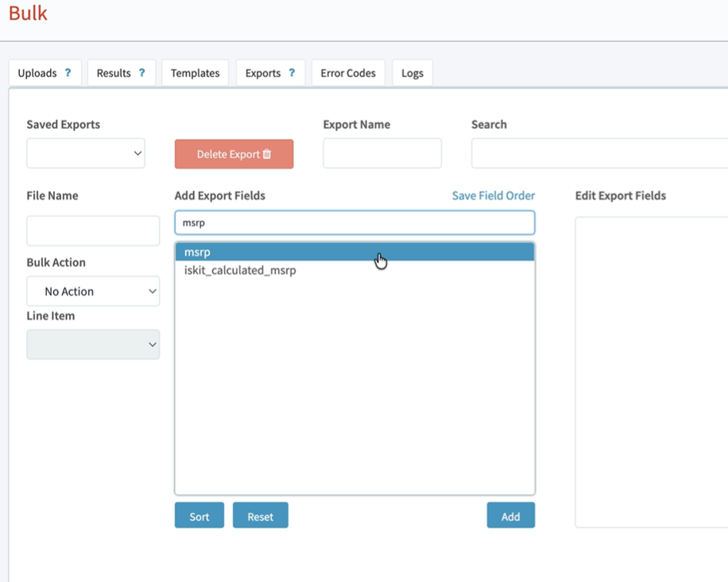This screenshot has width=728, height=582.
Task: Show help for Results tab
Action: [x=142, y=73]
